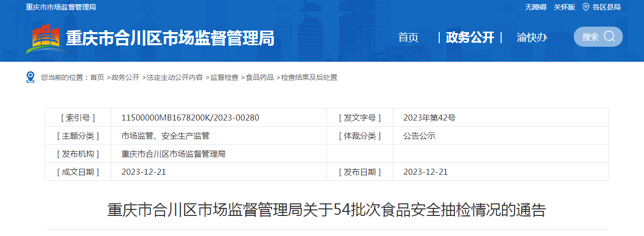Select 政务公开 navigation tab
Screen dimensions: 644x236
pyautogui.click(x=470, y=37)
